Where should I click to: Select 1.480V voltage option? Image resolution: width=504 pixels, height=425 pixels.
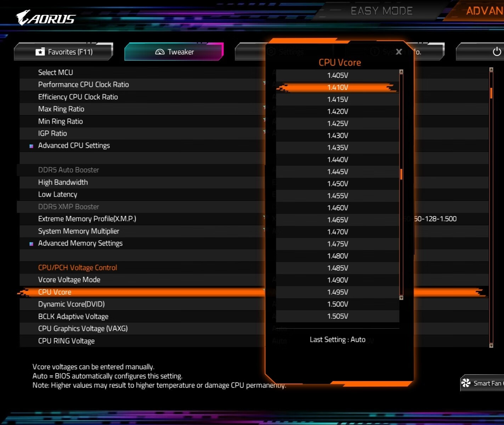coord(338,256)
